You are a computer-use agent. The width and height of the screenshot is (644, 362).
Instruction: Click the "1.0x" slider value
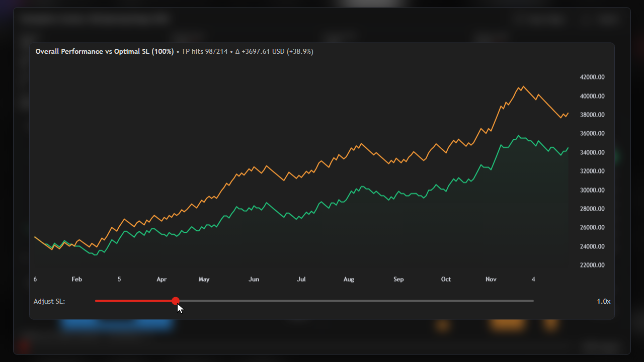coord(604,301)
